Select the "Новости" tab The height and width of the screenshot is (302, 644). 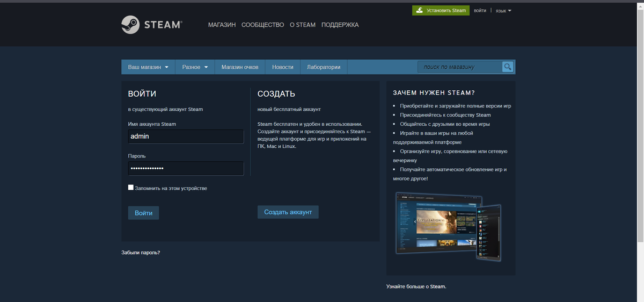pos(283,67)
